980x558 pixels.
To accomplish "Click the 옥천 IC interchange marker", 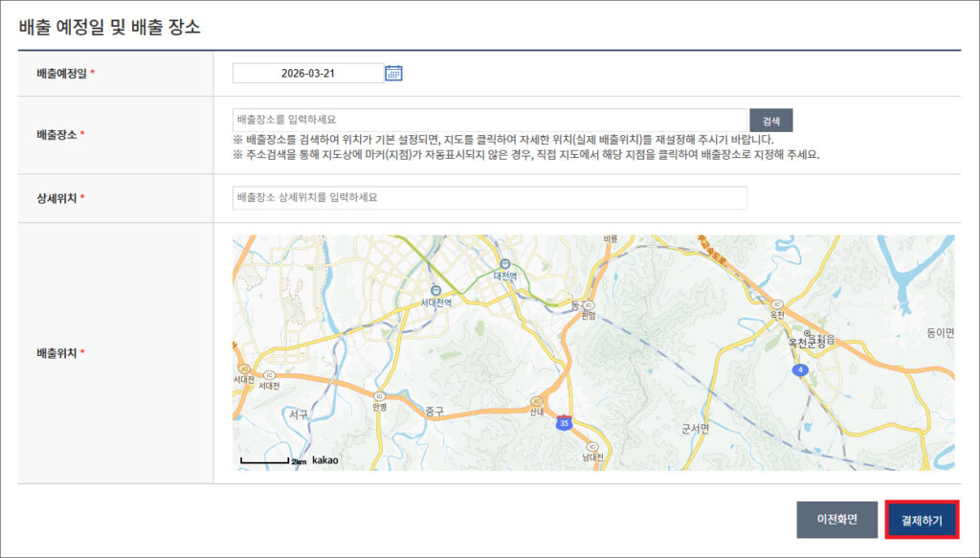I will click(x=776, y=303).
